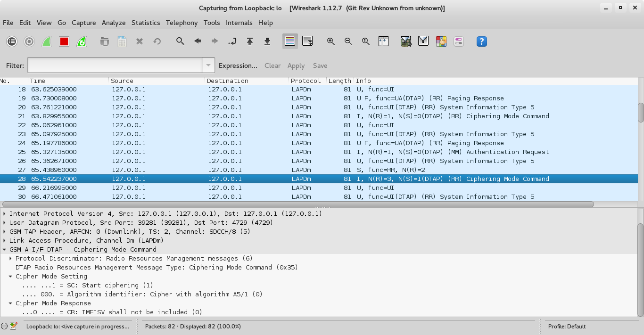Sort by the Protocol column header
The image size is (644, 335).
tap(308, 81)
